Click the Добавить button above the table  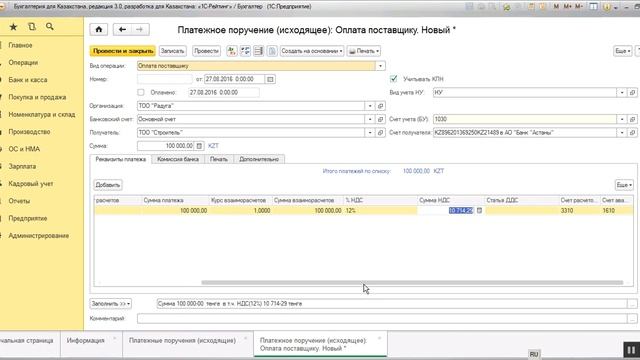tap(108, 185)
